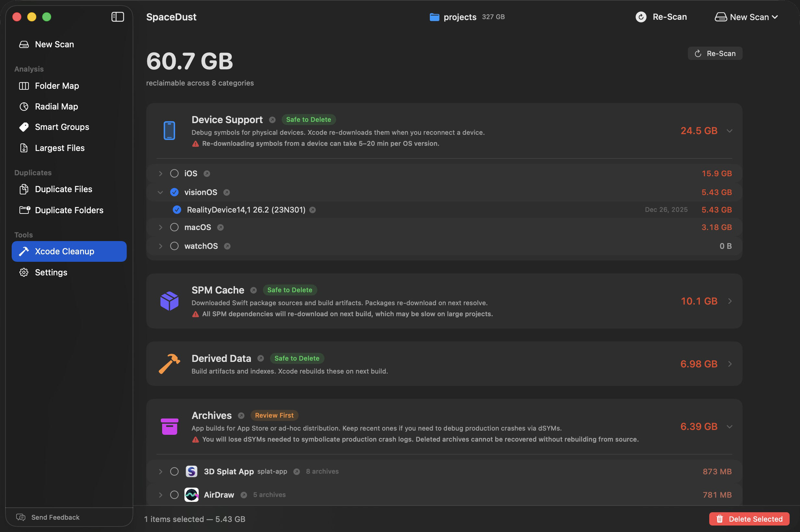Open Duplicate Files in sidebar
The height and width of the screenshot is (532, 800).
(69, 189)
